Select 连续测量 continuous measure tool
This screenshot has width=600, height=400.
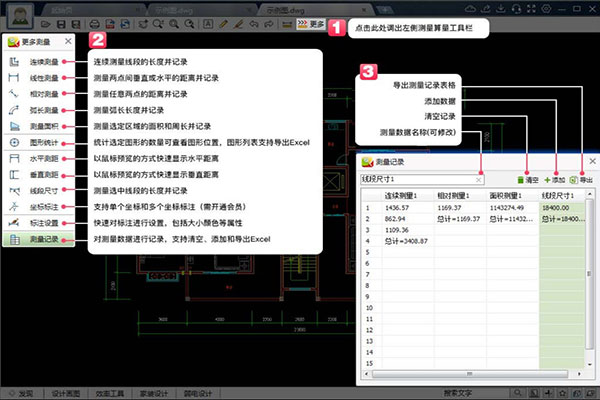click(x=38, y=62)
